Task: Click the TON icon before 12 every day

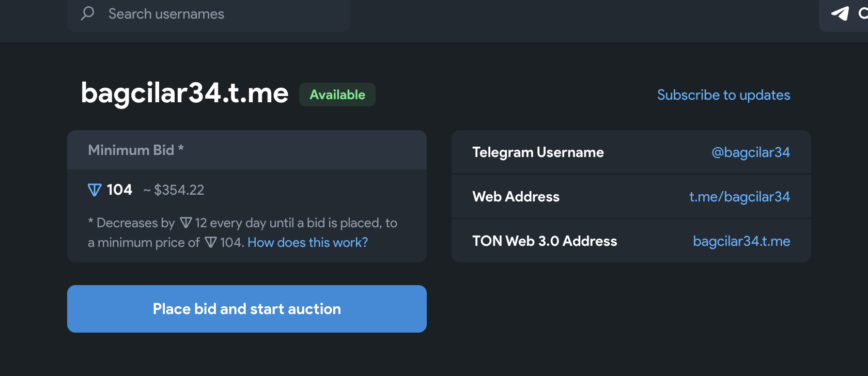Action: coord(186,223)
